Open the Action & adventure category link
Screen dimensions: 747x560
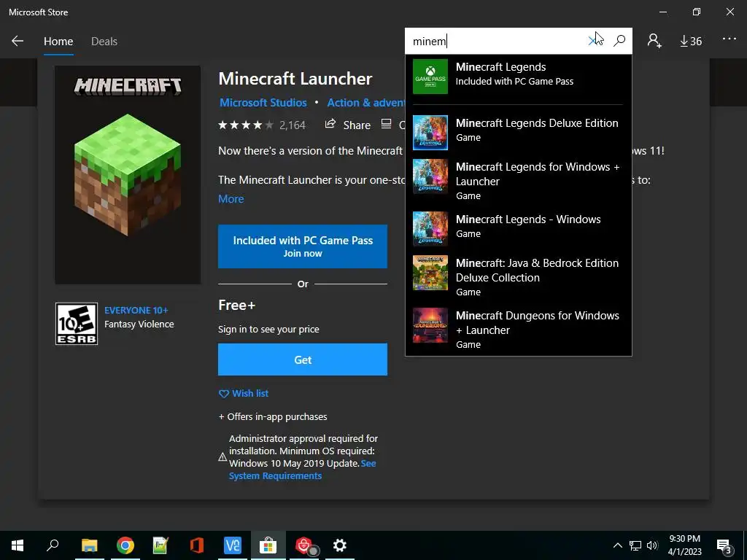tap(366, 102)
